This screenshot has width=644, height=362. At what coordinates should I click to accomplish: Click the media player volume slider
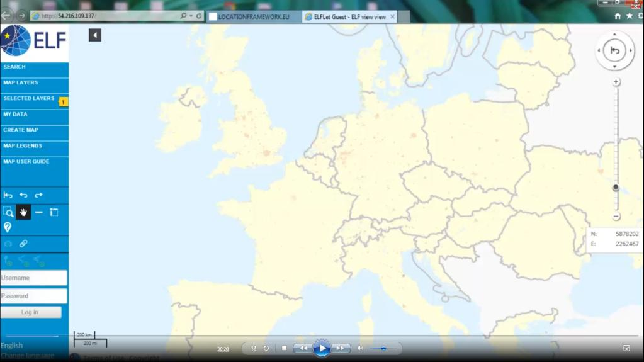383,348
